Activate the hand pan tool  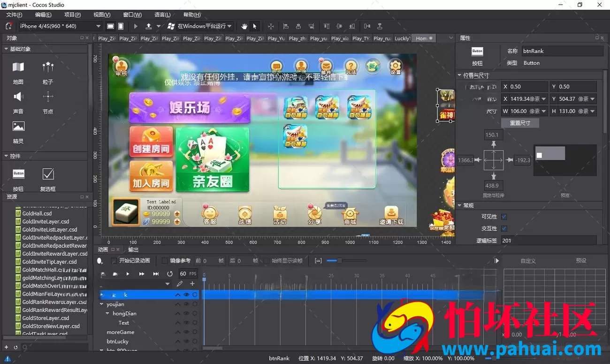tap(244, 26)
